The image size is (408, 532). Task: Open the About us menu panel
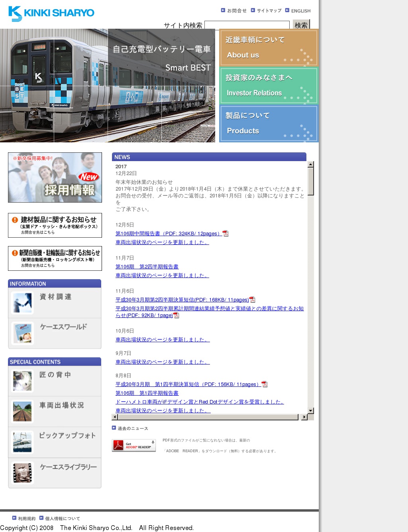coord(269,47)
